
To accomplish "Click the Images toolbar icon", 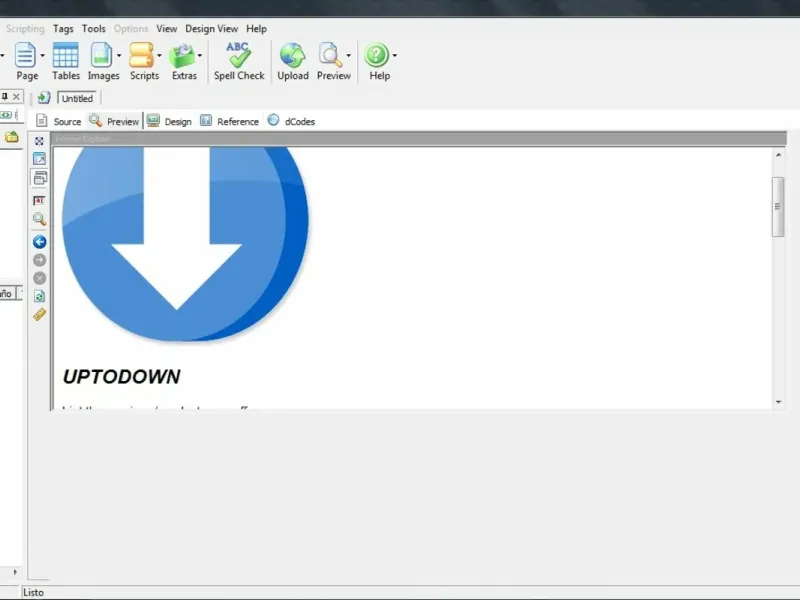I will click(x=101, y=55).
